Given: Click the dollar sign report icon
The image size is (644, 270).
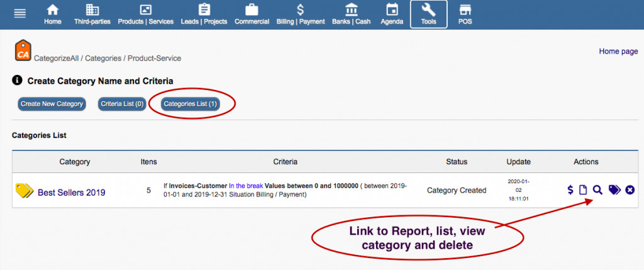Looking at the screenshot, I should point(570,189).
